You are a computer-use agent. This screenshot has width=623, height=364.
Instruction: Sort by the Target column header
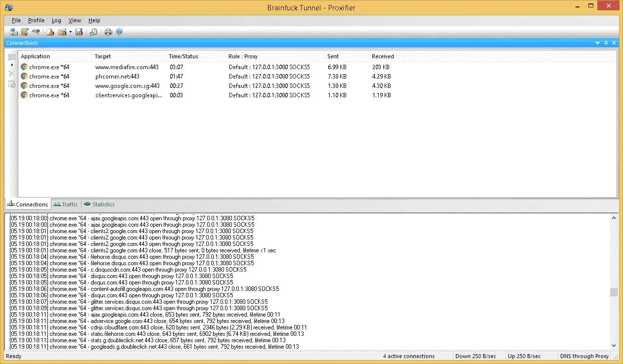click(x=129, y=56)
